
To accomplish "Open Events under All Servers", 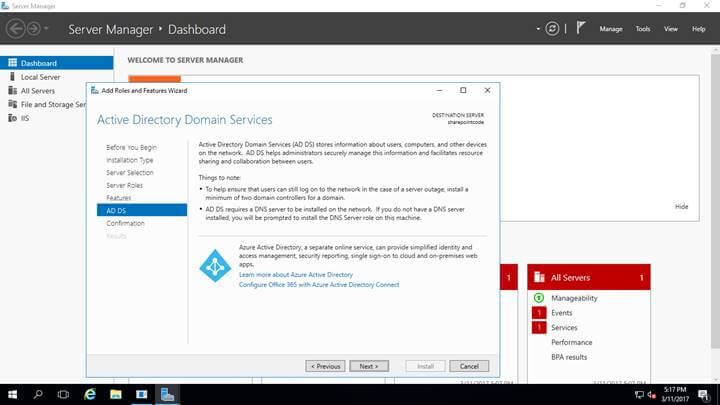I will pos(562,313).
